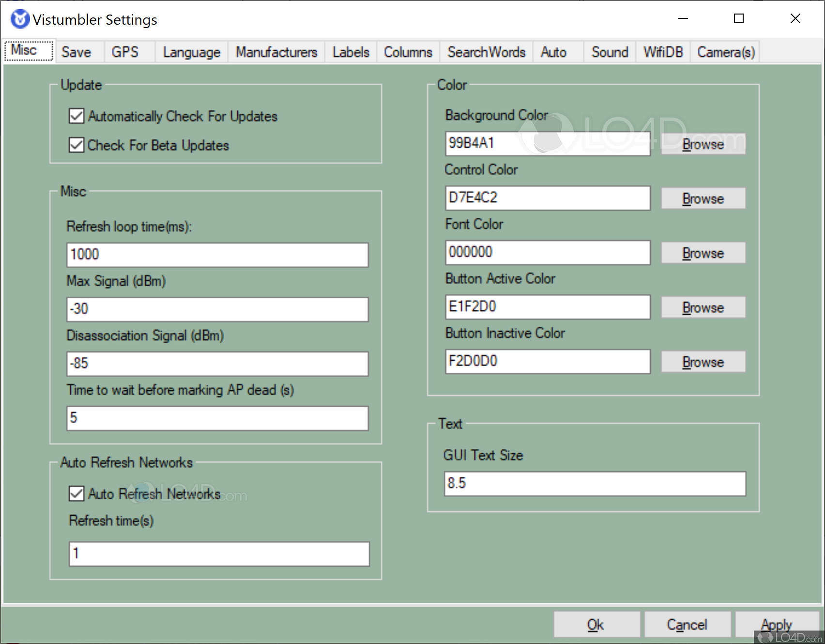Go to the Camera(s) tab
Viewport: 825px width, 644px height.
(x=725, y=52)
